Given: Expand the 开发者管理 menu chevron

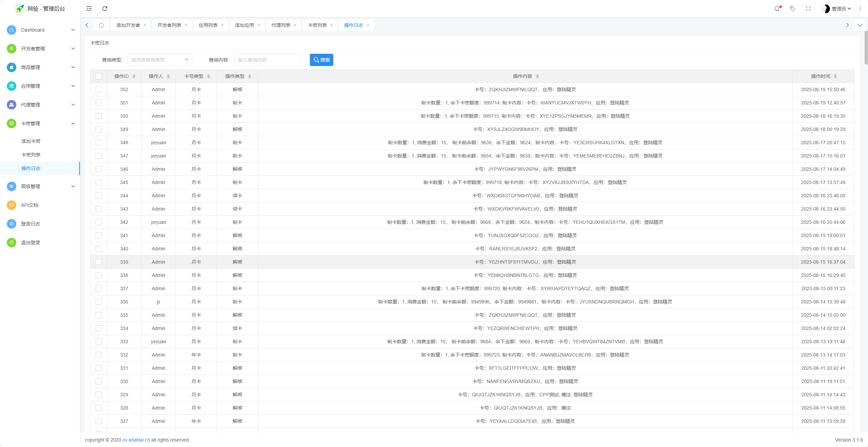Looking at the screenshot, I should point(73,49).
